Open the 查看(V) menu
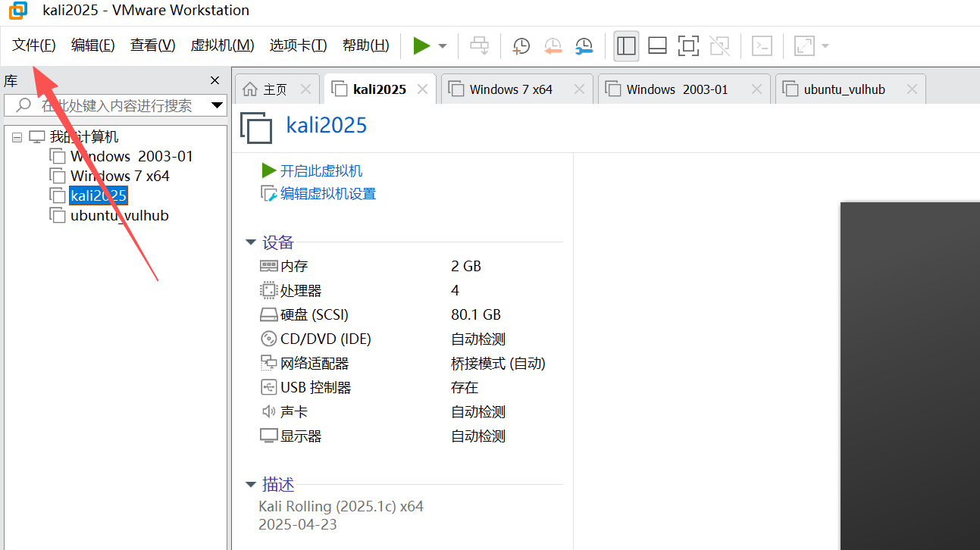Viewport: 980px width, 550px height. point(152,45)
